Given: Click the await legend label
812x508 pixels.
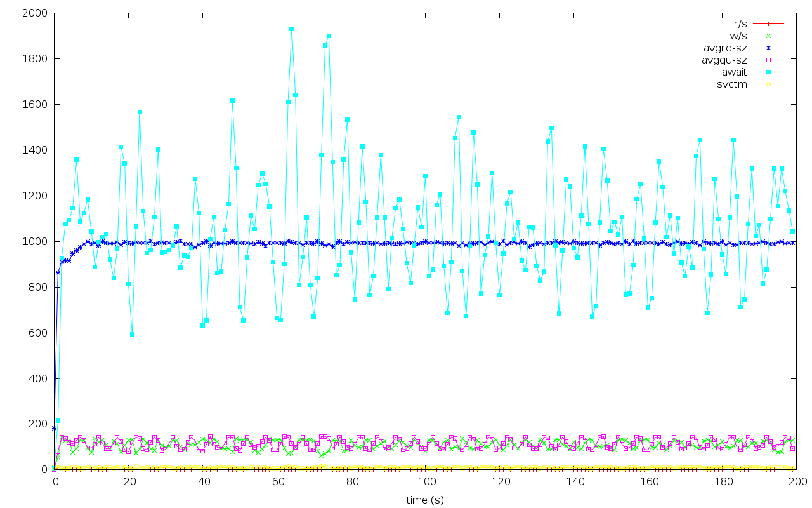Looking at the screenshot, I should tap(735, 72).
